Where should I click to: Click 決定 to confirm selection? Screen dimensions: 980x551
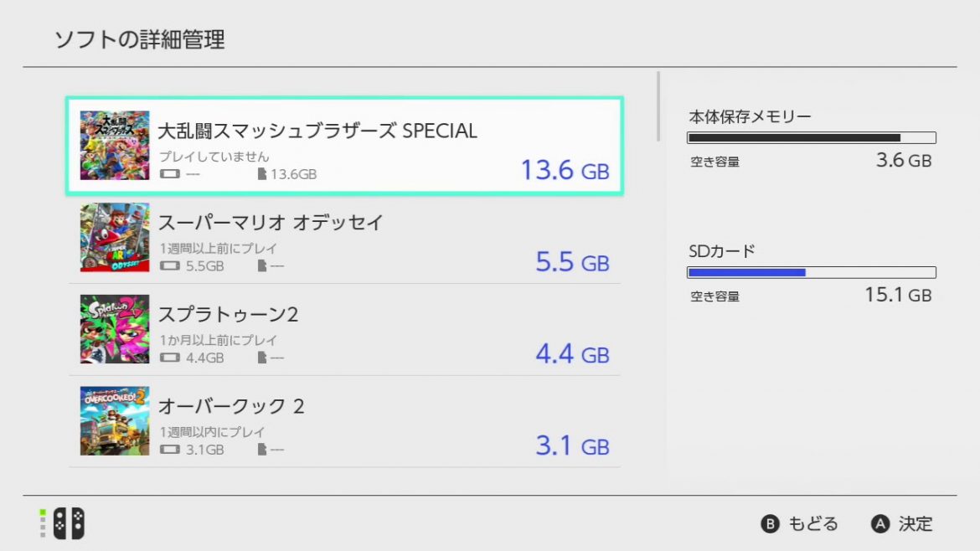(x=902, y=524)
